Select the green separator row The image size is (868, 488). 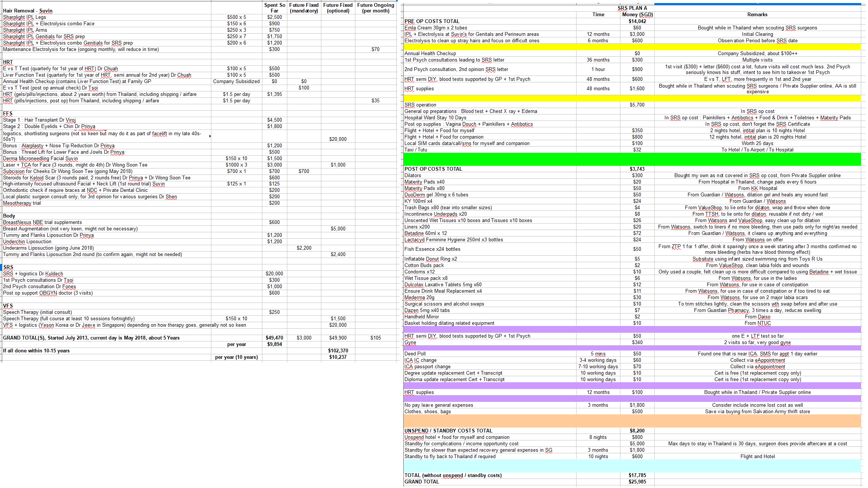click(x=632, y=159)
